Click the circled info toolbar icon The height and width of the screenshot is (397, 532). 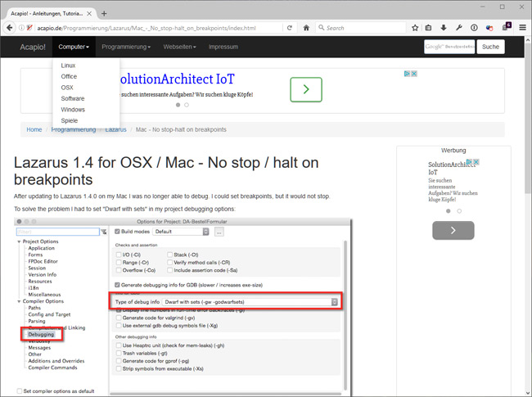click(474, 28)
